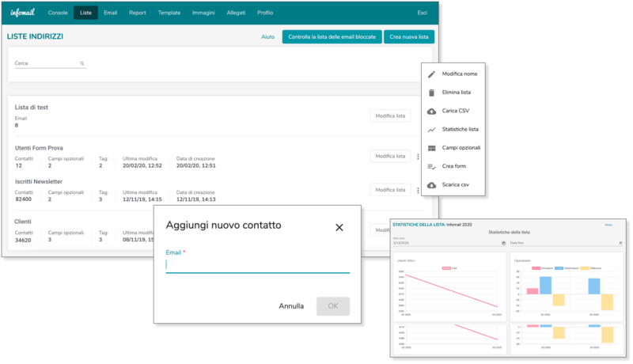Toggle blue Disattivazioni legend swatch
The width and height of the screenshot is (633, 364).
pyautogui.click(x=559, y=268)
